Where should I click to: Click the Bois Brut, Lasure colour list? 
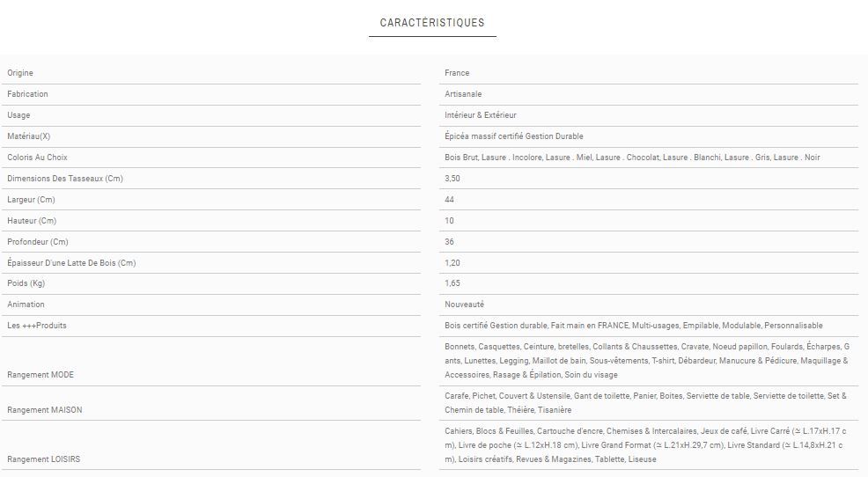632,158
